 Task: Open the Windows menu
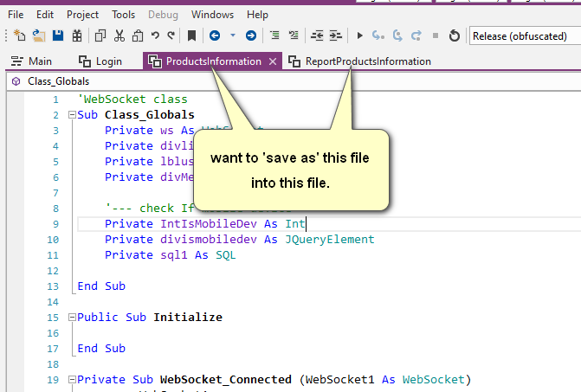(212, 15)
